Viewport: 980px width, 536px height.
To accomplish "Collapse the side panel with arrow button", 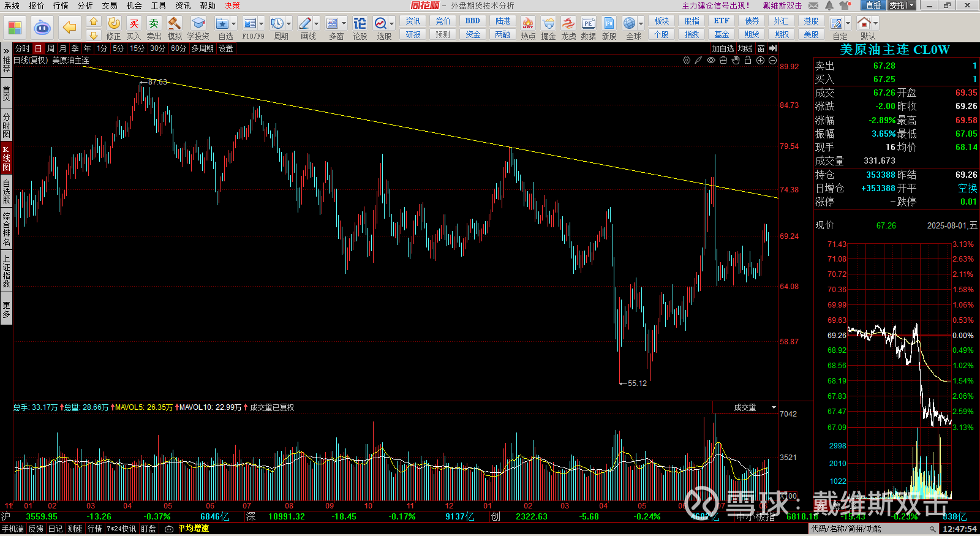I will (773, 48).
